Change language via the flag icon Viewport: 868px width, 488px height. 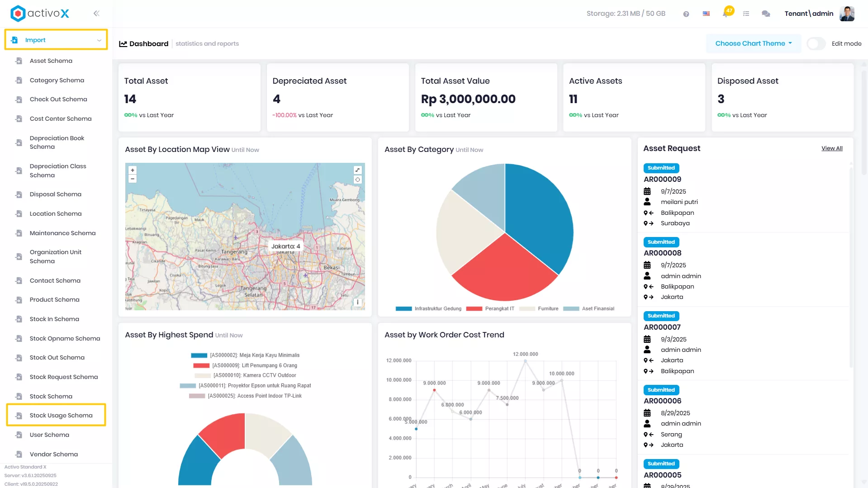[706, 14]
